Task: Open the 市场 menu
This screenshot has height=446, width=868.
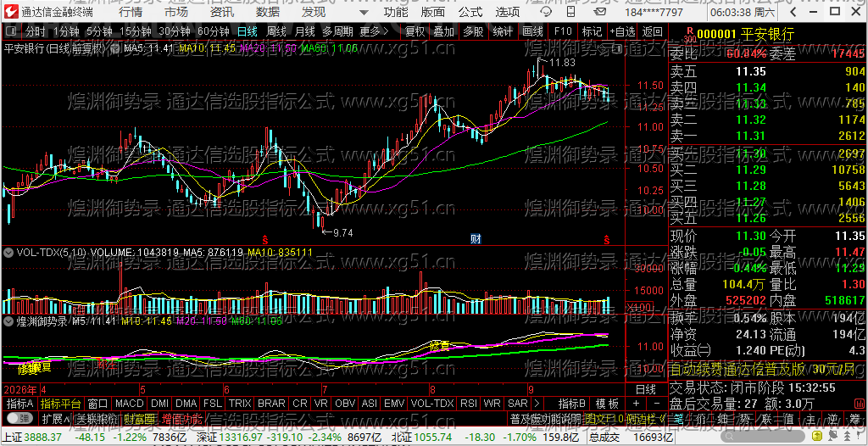Action: click(x=176, y=12)
